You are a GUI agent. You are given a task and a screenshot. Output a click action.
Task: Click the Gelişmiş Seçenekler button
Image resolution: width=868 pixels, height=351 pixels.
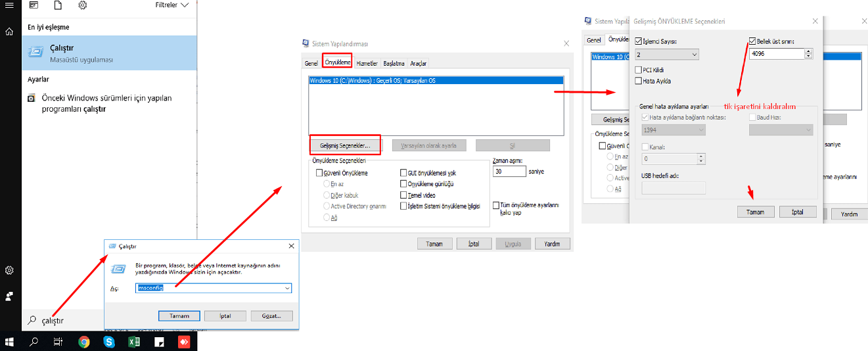[345, 145]
